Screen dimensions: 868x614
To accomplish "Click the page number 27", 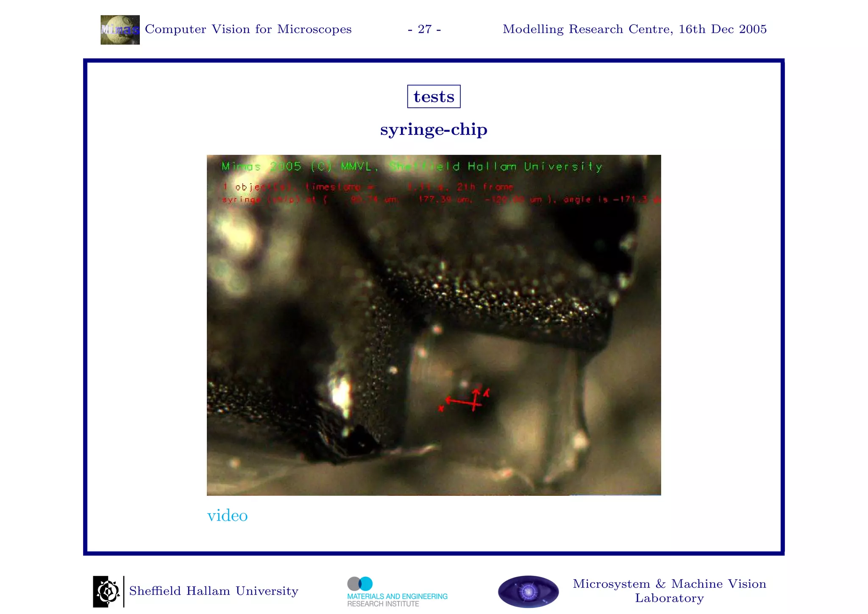I will click(x=424, y=29).
